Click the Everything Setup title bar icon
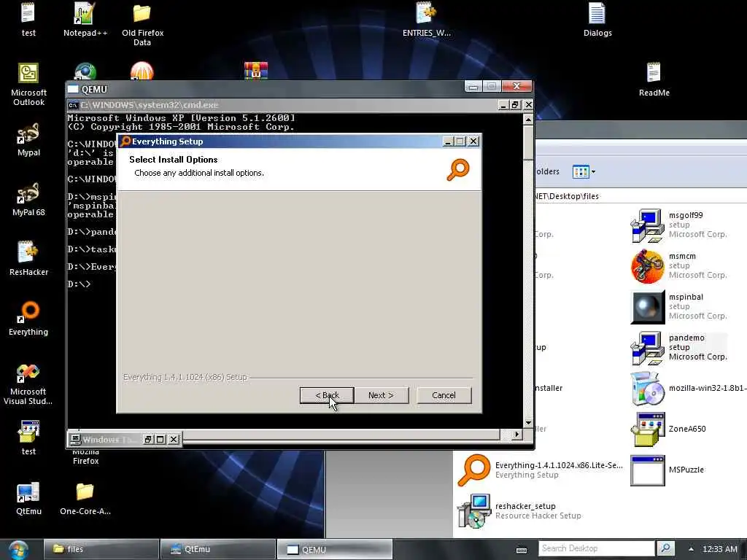This screenshot has width=747, height=560. (125, 141)
